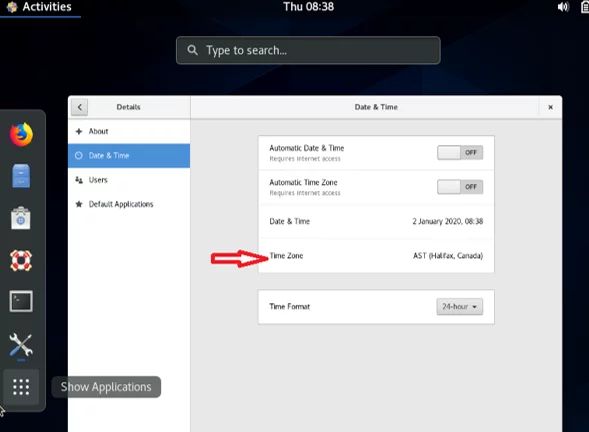Open the Software store dock icon

(21, 218)
